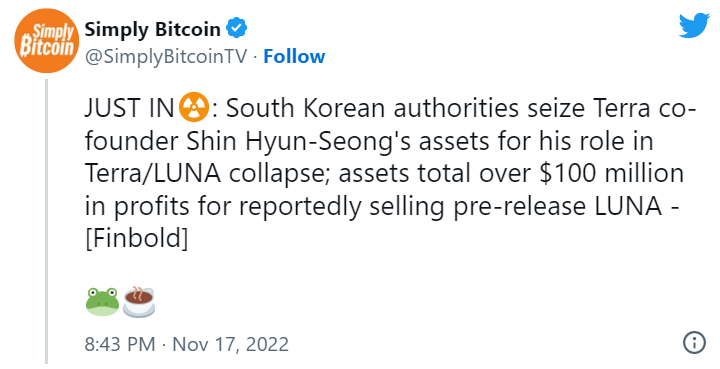Click the JUST IN text
The image size is (720, 369).
pos(130,108)
